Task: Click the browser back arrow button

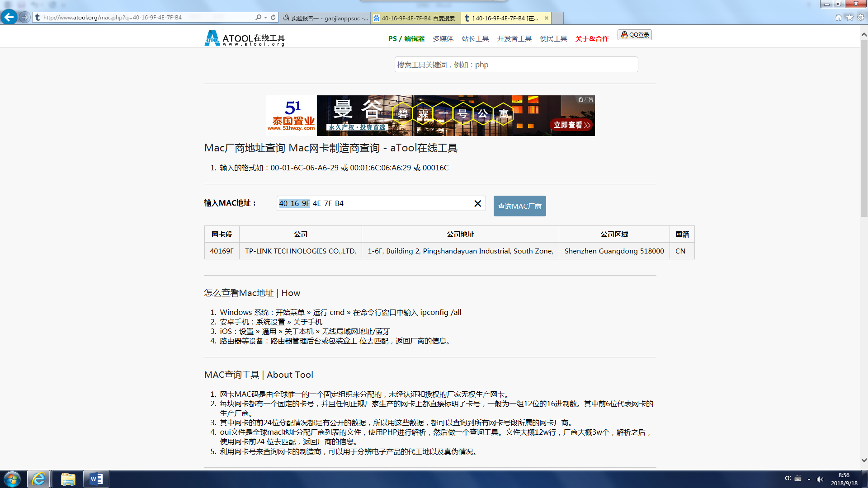Action: 9,17
